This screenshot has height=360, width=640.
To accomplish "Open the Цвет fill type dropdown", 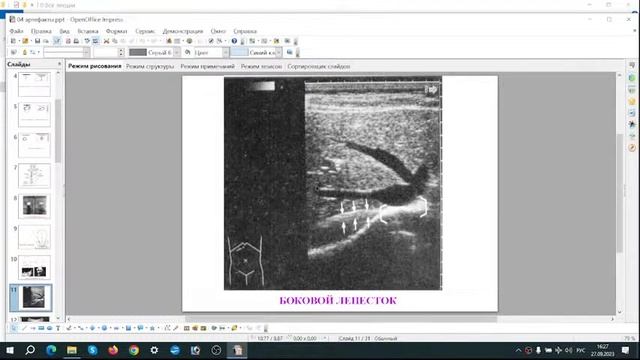I will coord(225,53).
